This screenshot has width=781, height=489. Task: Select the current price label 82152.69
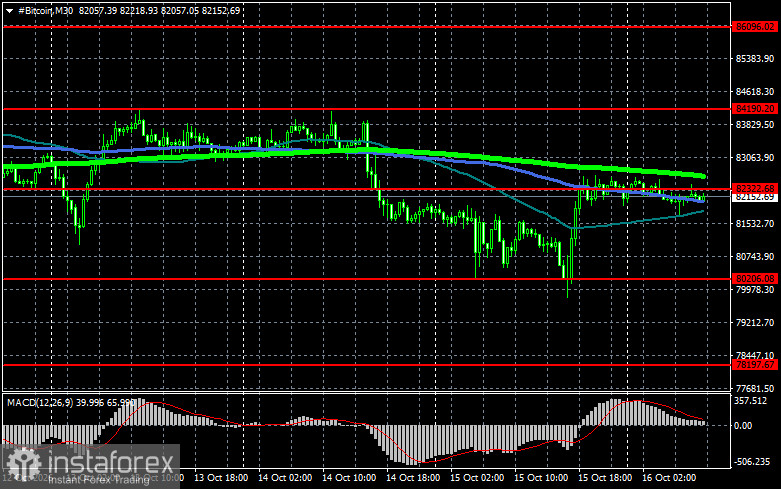click(x=755, y=197)
